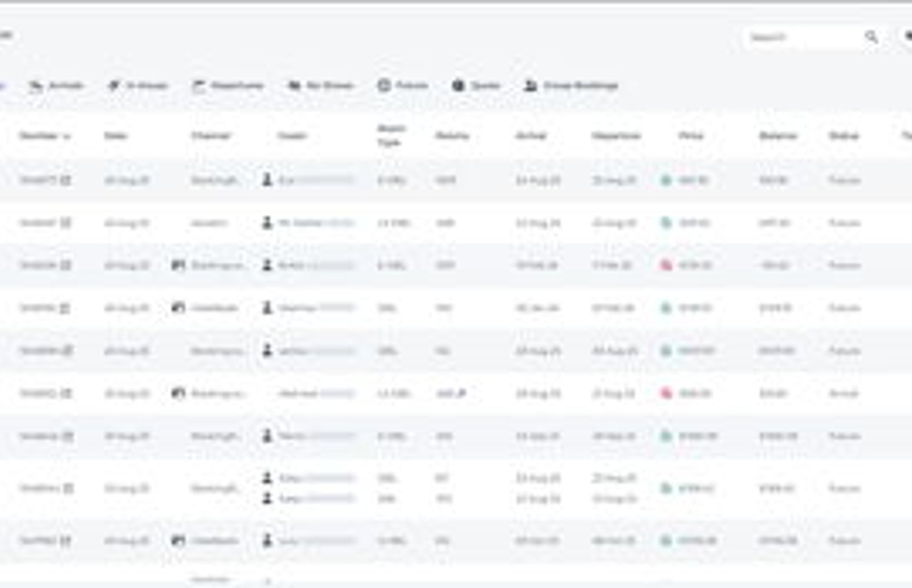Click the red price icon in the Arrival-status row
The image size is (912, 588).
(666, 393)
